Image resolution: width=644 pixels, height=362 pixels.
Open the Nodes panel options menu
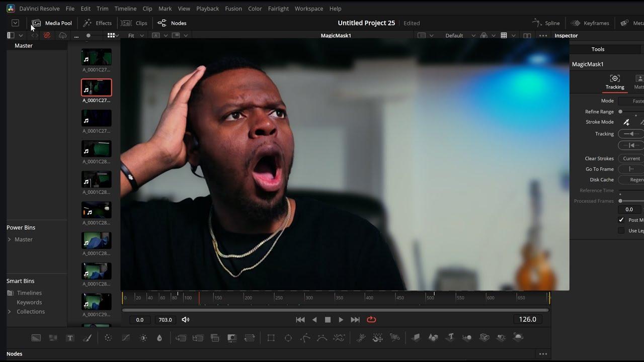point(543,354)
